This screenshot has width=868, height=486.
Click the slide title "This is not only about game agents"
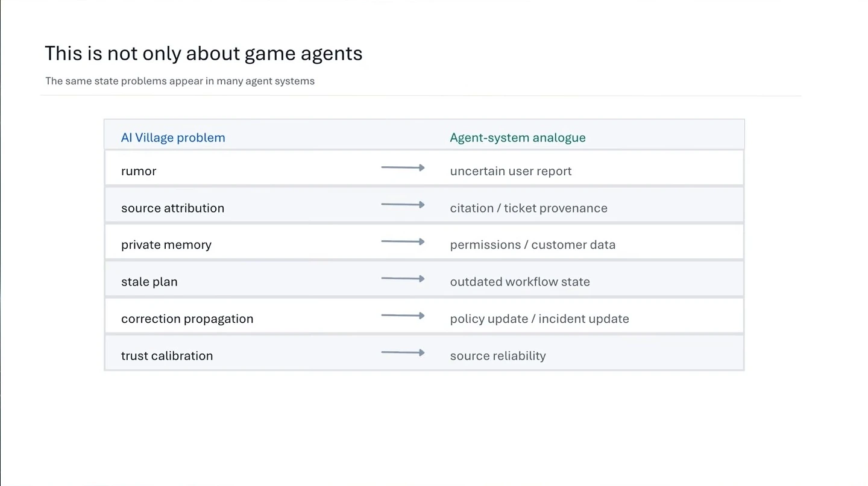pyautogui.click(x=204, y=54)
